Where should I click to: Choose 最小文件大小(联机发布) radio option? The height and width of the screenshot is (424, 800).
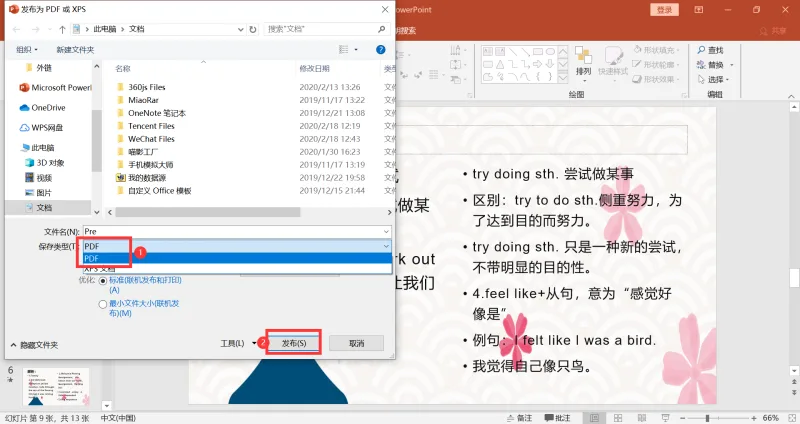(x=103, y=304)
